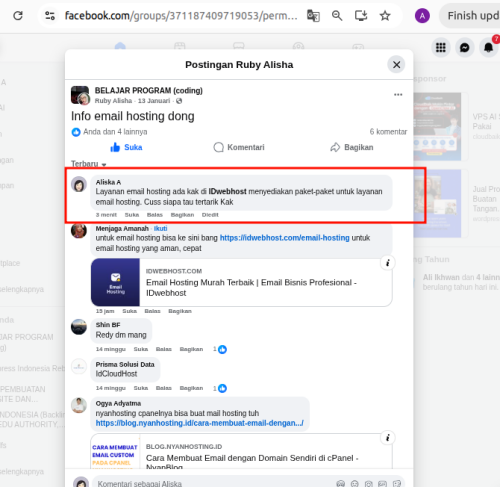Open the purple browser profile avatar A
This screenshot has height=487, width=500.
pos(422,16)
